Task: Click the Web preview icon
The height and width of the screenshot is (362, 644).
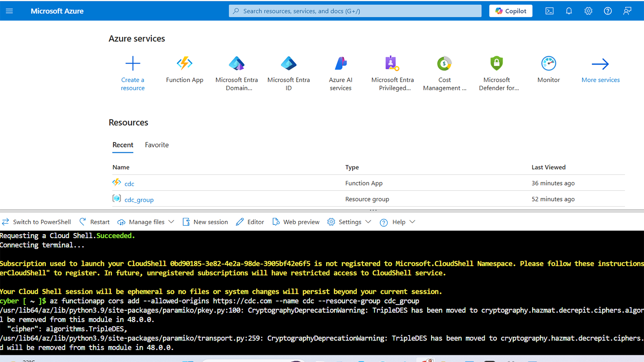Action: click(x=275, y=222)
